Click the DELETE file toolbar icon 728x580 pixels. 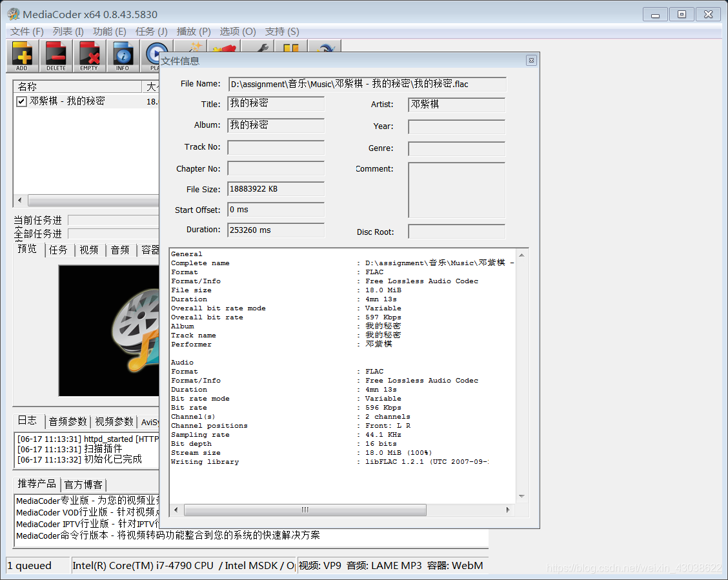(x=56, y=56)
